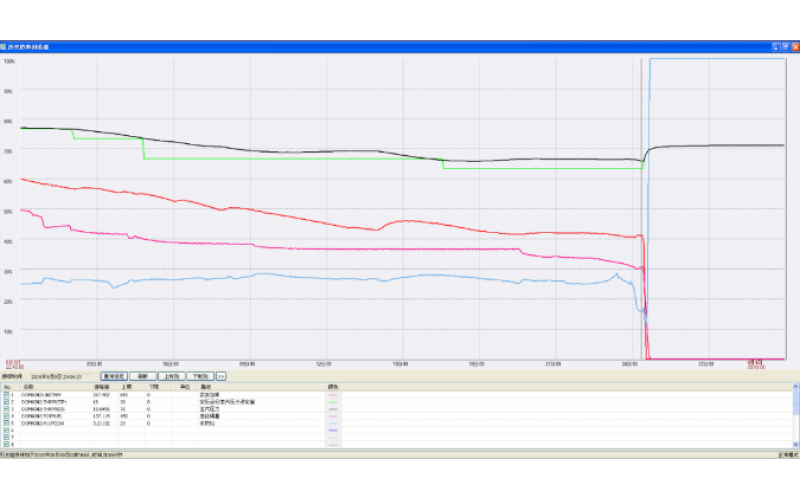Click the color swatch for trend row 5
Viewport: 800px width, 500px height.
pyautogui.click(x=333, y=423)
